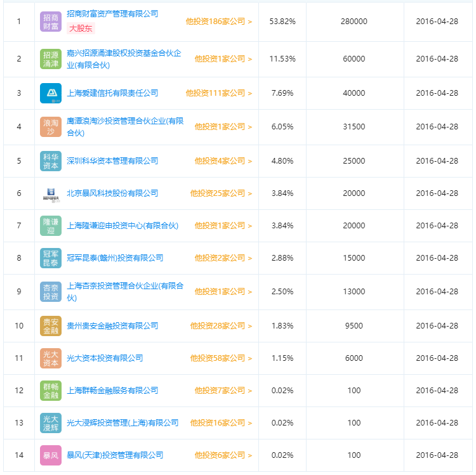Expand 他投资4家公司 for 深圳科华资本
This screenshot has height=475, width=476.
tap(223, 161)
